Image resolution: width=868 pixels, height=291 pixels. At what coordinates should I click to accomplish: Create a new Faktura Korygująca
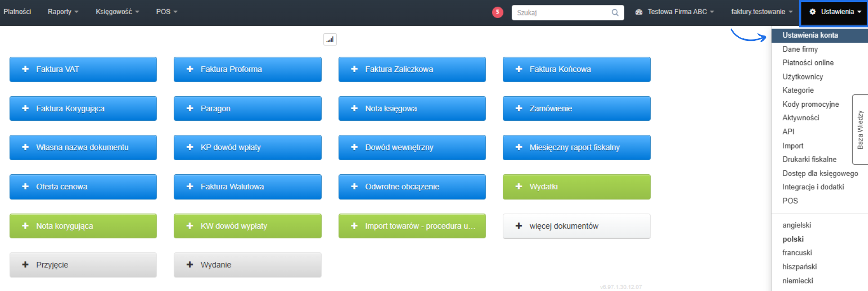(x=83, y=109)
